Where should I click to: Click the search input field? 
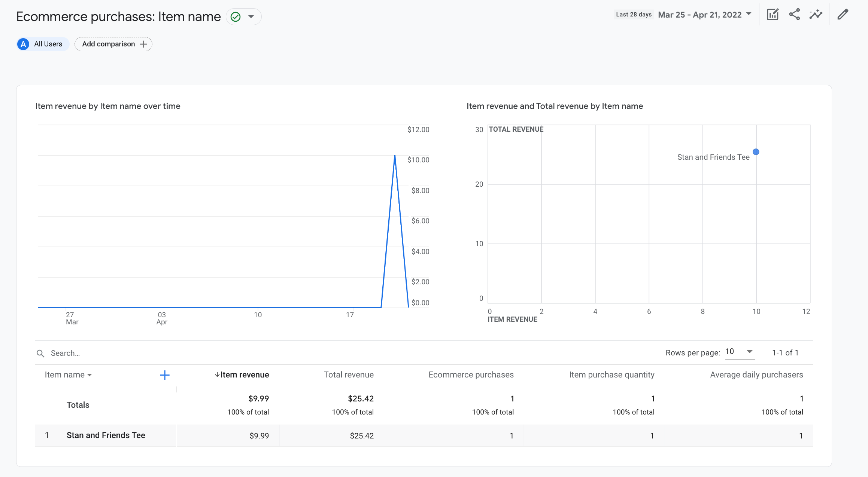106,354
